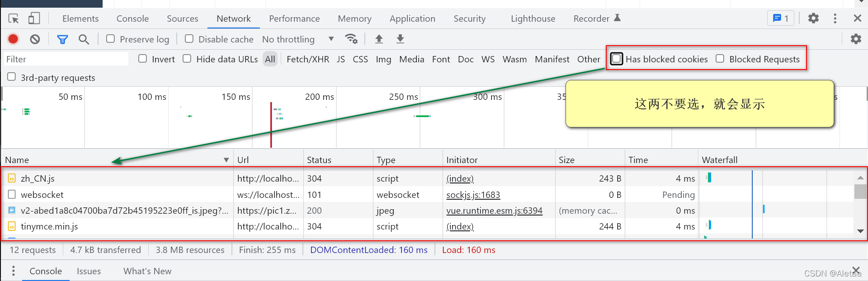Click the inspect element picker icon
This screenshot has height=281, width=868.
point(14,19)
